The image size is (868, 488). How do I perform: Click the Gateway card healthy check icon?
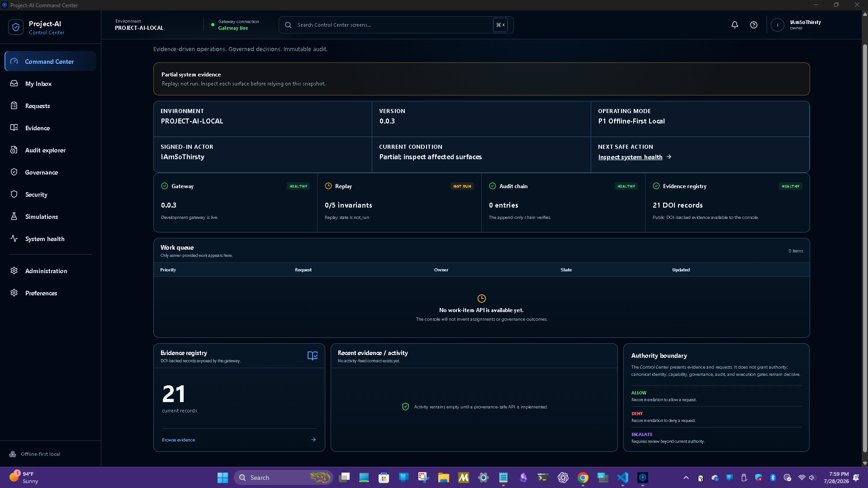[165, 186]
